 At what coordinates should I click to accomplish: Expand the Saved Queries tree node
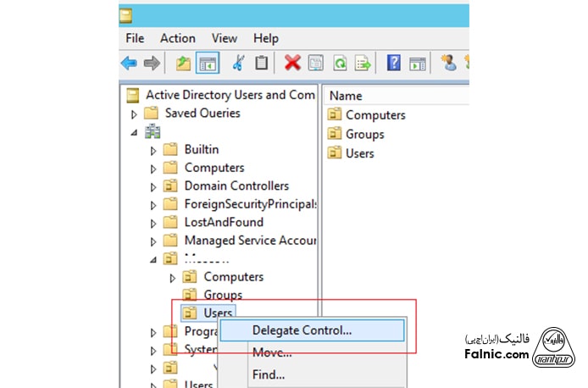134,114
